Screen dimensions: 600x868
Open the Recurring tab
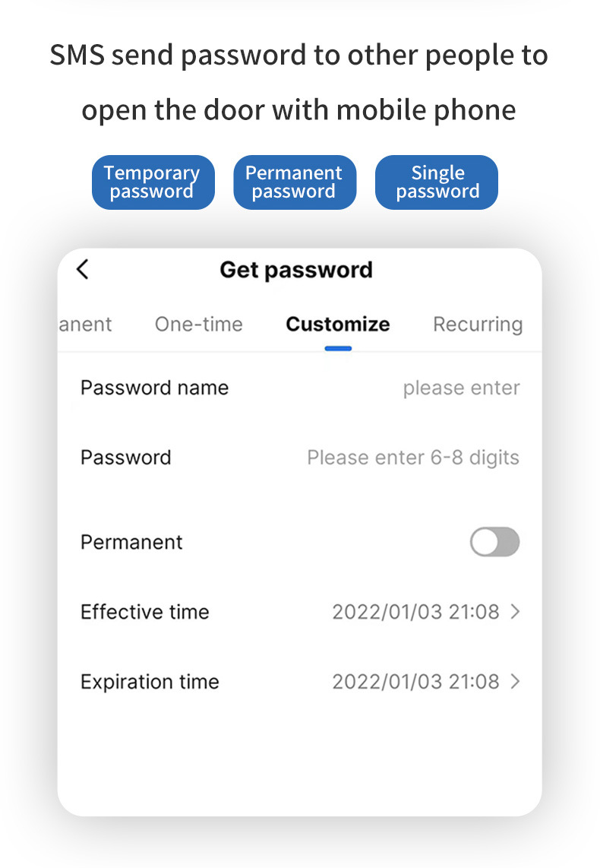click(x=477, y=325)
